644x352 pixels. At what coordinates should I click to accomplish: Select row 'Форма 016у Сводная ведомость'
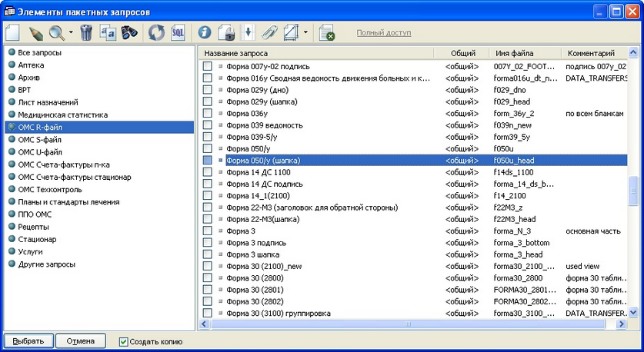click(x=413, y=78)
